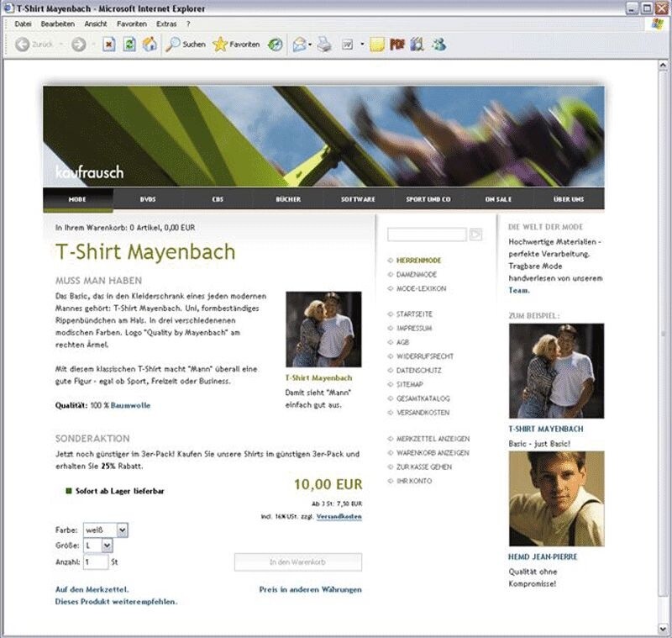Click the Back (Zurück) navigation icon
Image resolution: width=672 pixels, height=638 pixels.
[23, 45]
